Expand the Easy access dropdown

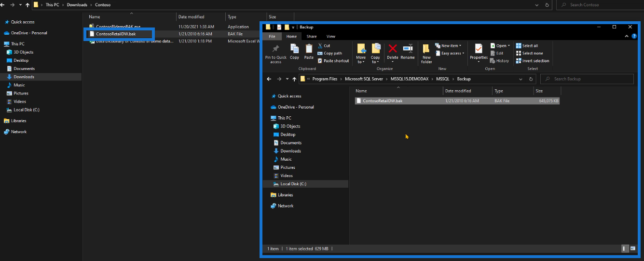click(x=450, y=54)
